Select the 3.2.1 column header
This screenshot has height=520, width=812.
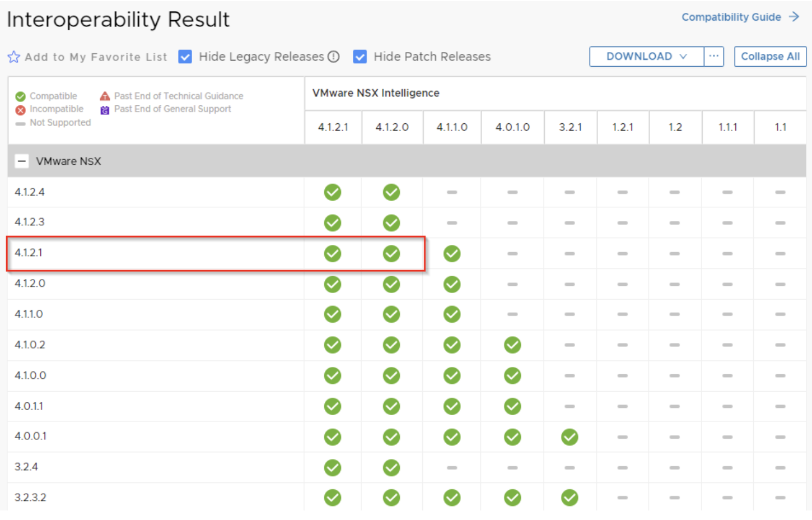[x=570, y=127]
